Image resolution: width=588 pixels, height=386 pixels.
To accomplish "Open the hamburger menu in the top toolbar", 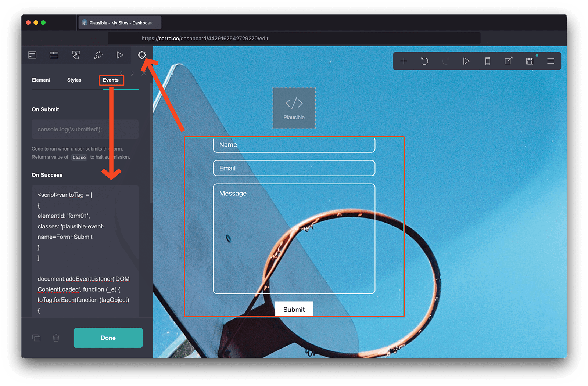I will pyautogui.click(x=551, y=61).
